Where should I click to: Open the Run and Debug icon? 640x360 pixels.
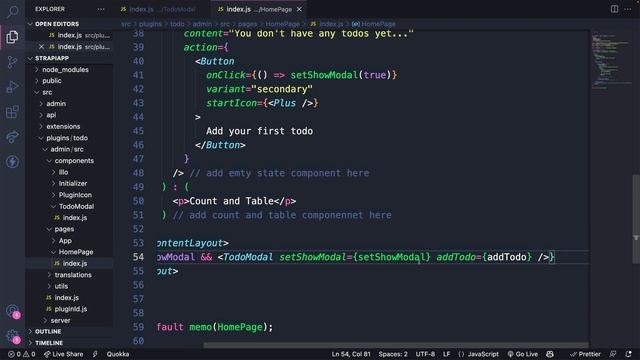tap(12, 87)
